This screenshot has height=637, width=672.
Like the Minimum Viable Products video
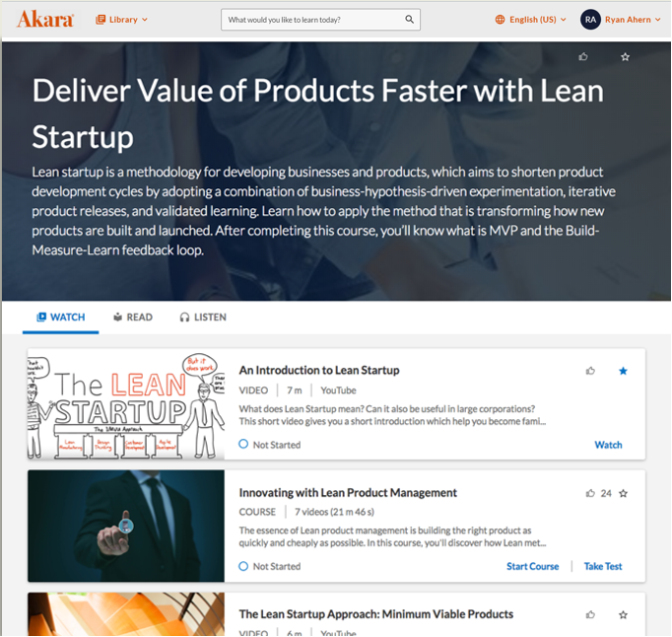click(590, 614)
